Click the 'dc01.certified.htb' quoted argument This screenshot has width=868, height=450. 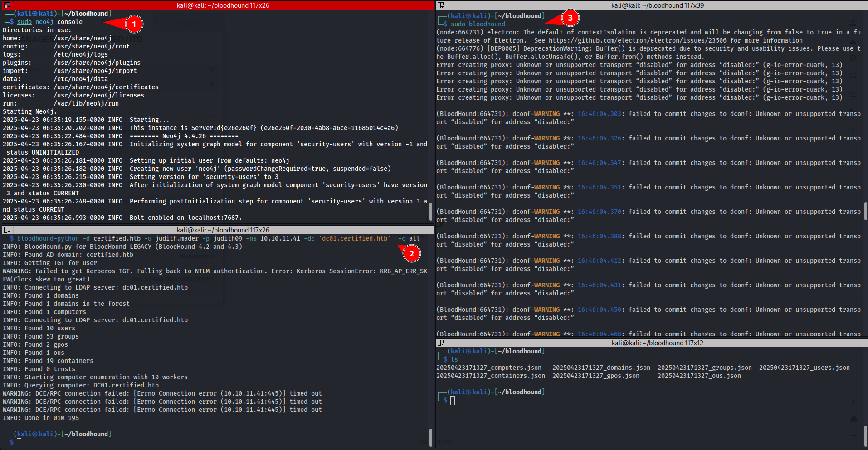pyautogui.click(x=355, y=238)
